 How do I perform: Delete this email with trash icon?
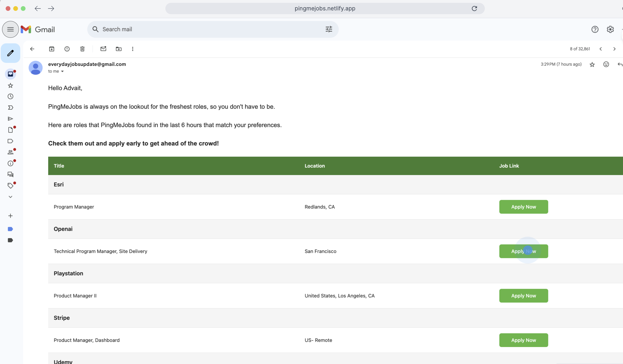click(x=82, y=49)
